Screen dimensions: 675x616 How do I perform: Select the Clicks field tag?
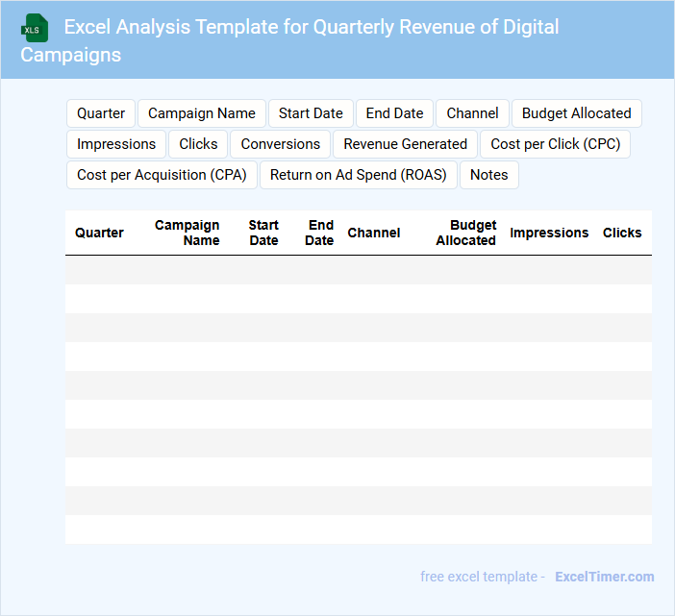point(198,144)
